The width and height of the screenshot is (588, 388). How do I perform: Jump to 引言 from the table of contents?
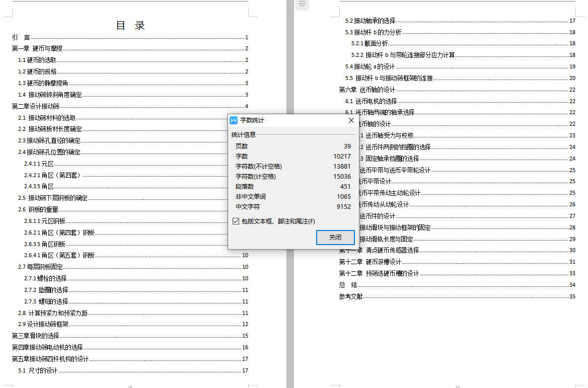pyautogui.click(x=18, y=37)
